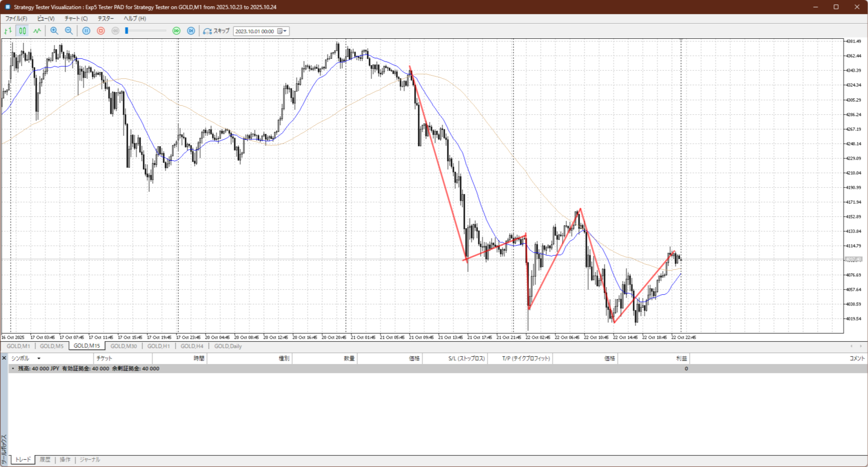The width and height of the screenshot is (868, 467).
Task: Zoom in on the chart
Action: coord(54,31)
